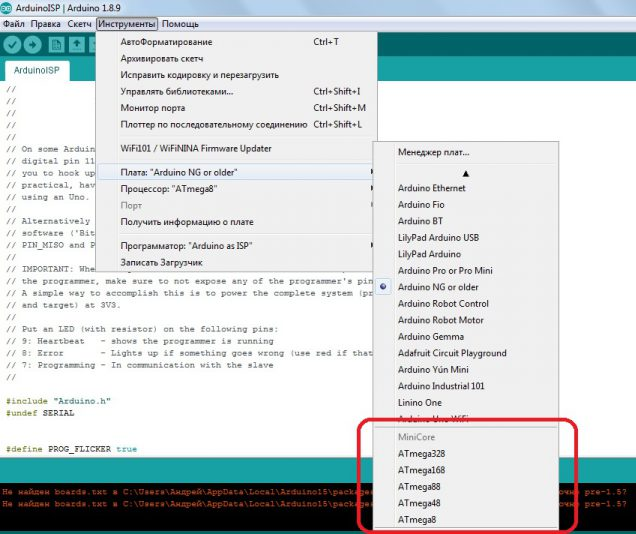This screenshot has width=636, height=534.
Task: Click the Open sketch toolbar icon
Action: click(x=77, y=44)
